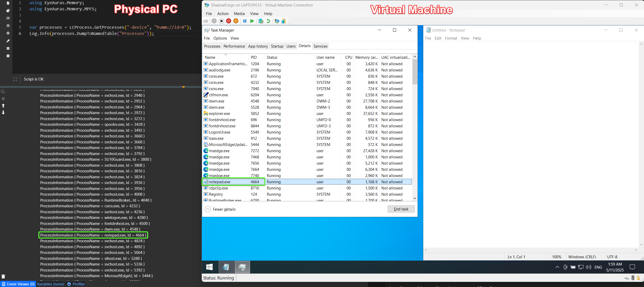Switch to App history tab
This screenshot has height=287, width=644.
258,46
